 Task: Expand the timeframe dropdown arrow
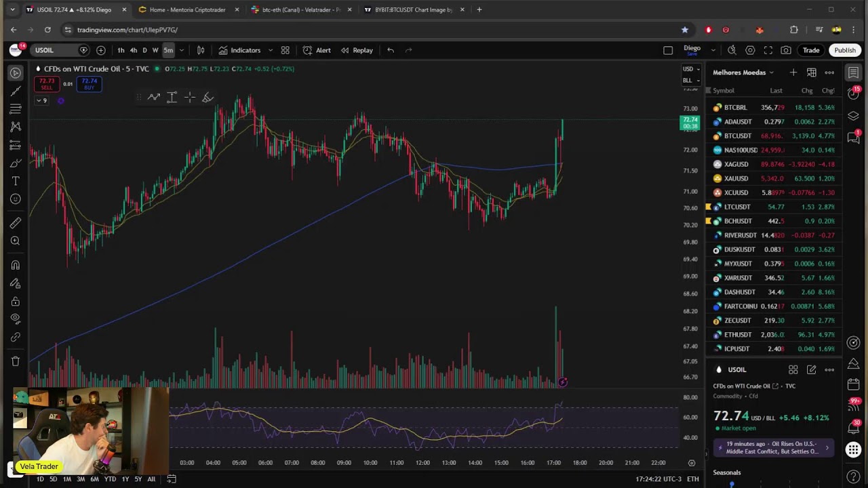(181, 50)
